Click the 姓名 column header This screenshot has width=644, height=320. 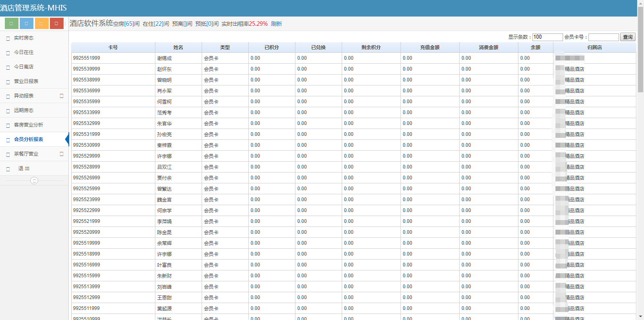[x=178, y=48]
